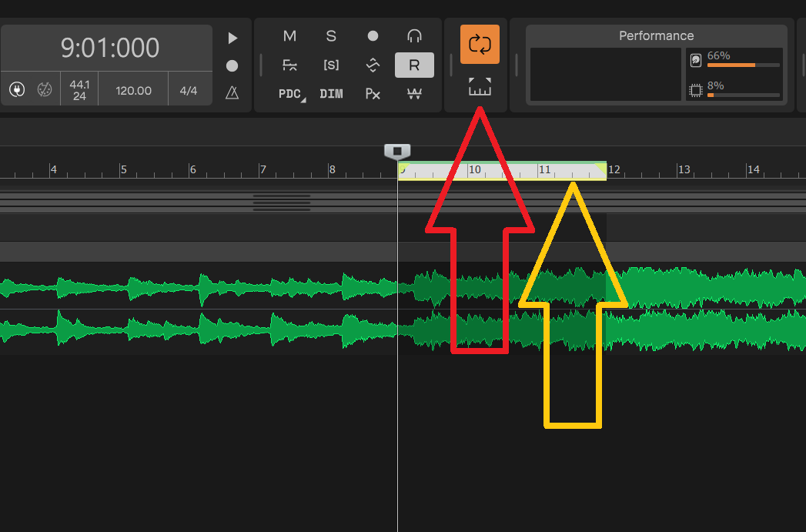Toggle the metronome triangle icon
Image resolution: width=806 pixels, height=532 pixels.
(x=232, y=93)
